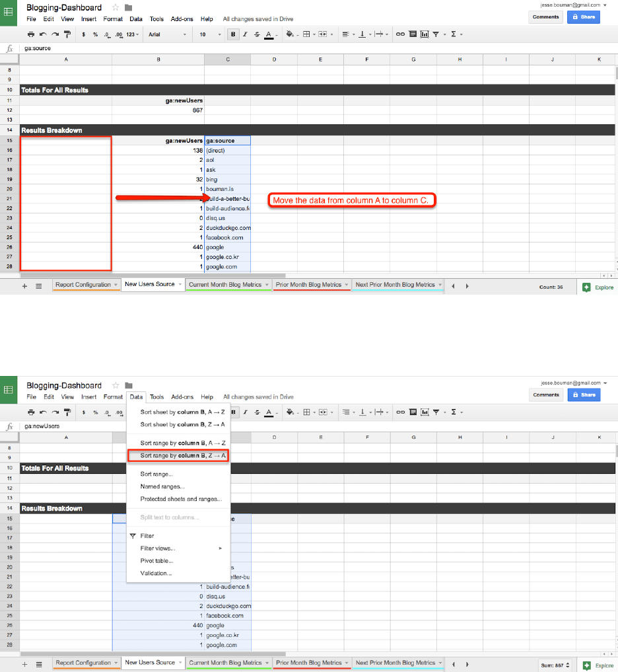Add a new sheet in the upper window

click(24, 286)
